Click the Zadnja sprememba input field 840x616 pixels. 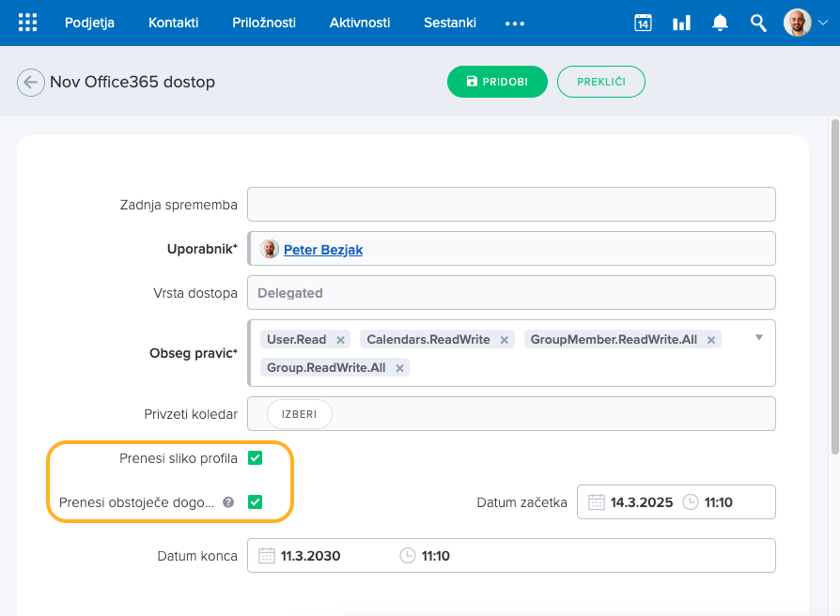511,204
